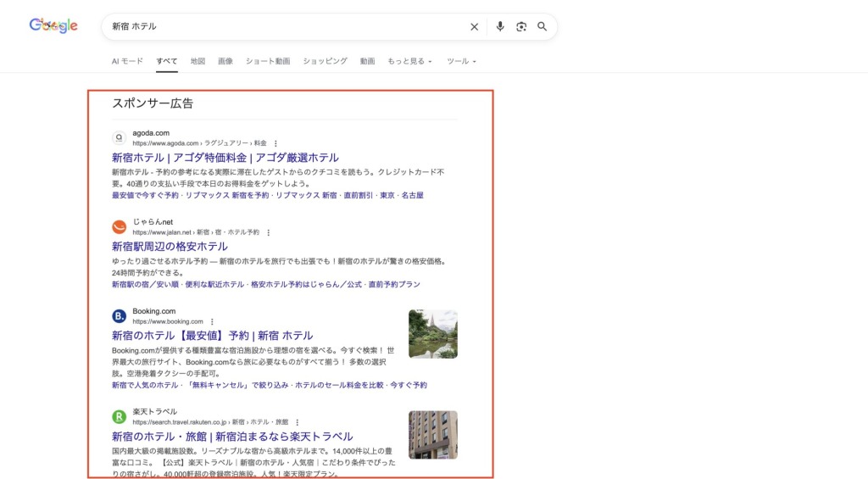Open Google Lens image search icon
This screenshot has height=479, width=868.
pyautogui.click(x=521, y=26)
